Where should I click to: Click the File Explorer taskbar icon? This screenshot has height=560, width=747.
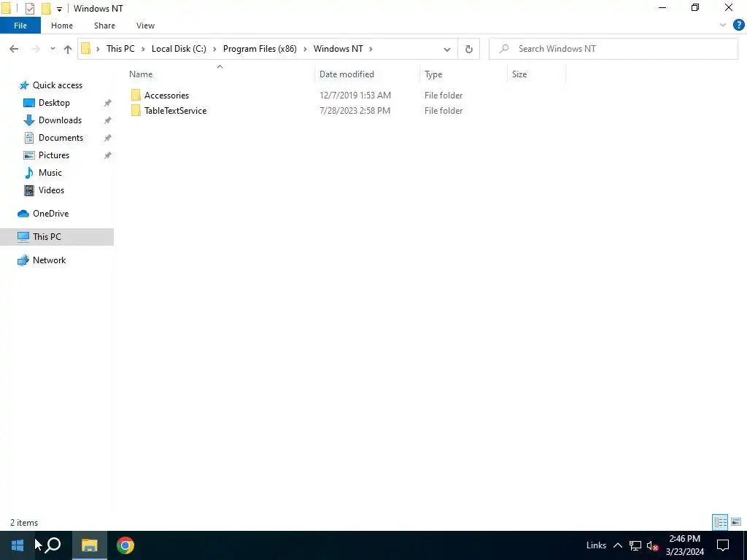pos(89,545)
